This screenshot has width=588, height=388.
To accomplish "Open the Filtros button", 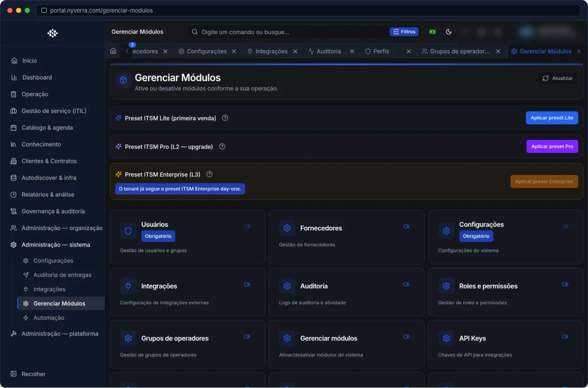I will (x=404, y=32).
